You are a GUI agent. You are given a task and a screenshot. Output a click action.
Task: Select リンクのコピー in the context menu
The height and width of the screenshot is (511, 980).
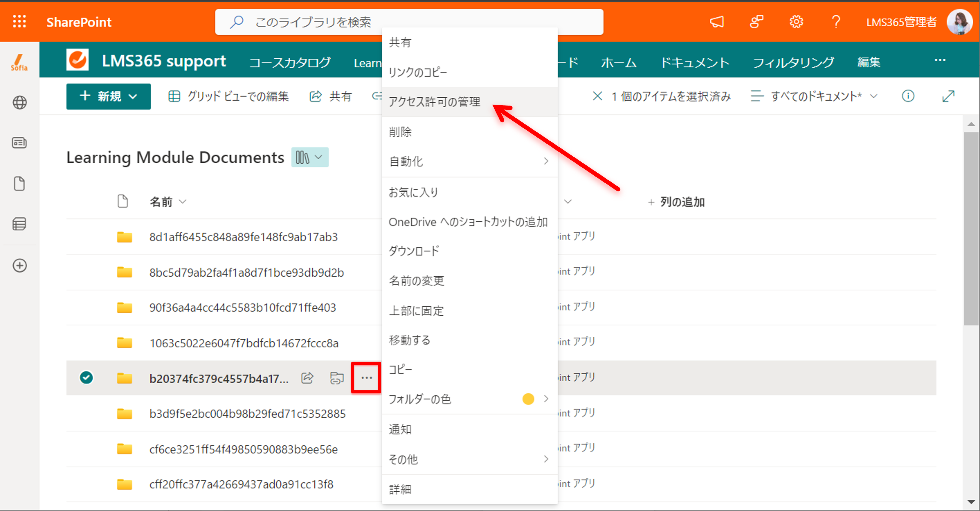click(470, 72)
